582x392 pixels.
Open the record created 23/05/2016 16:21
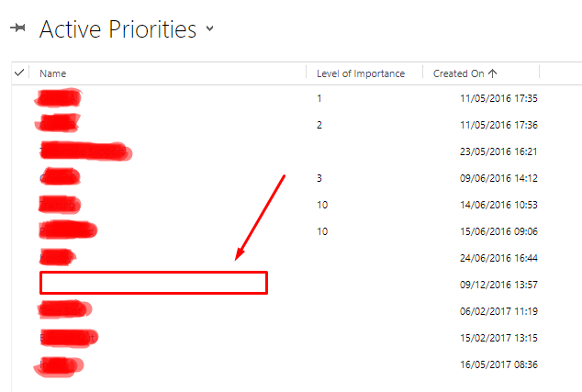click(85, 151)
